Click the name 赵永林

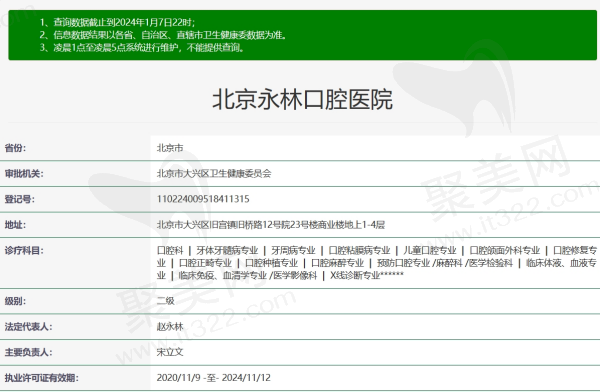tap(170, 327)
